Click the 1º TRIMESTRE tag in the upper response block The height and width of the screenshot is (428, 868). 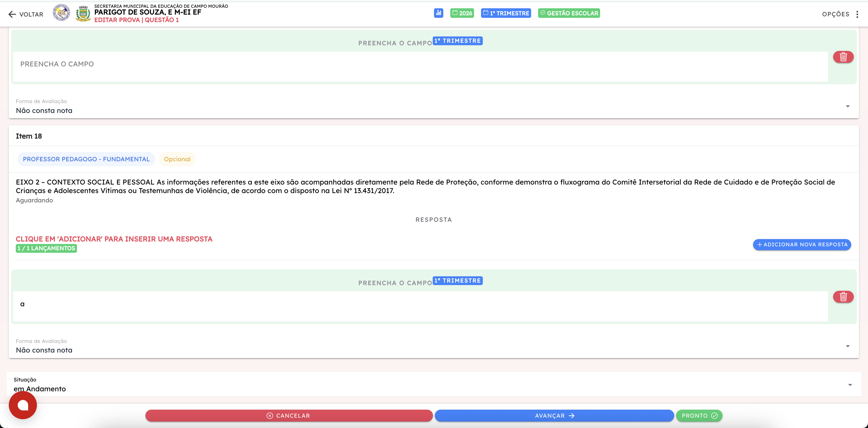458,41
